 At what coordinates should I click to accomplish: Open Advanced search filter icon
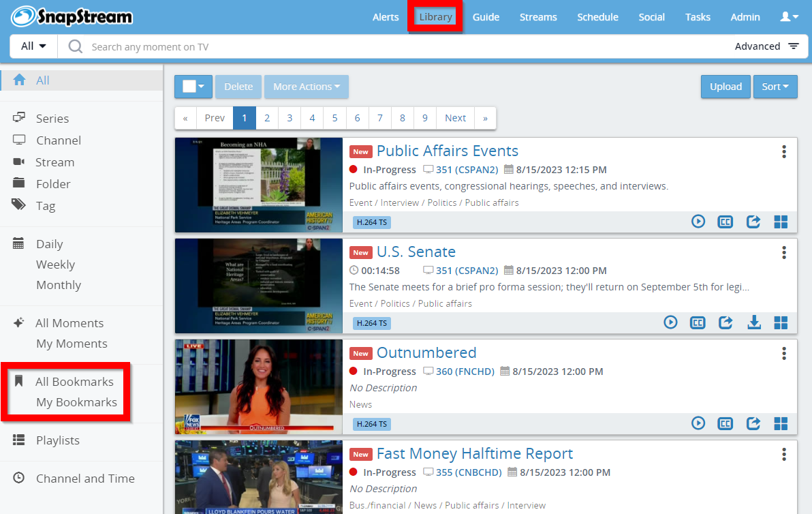tap(794, 46)
